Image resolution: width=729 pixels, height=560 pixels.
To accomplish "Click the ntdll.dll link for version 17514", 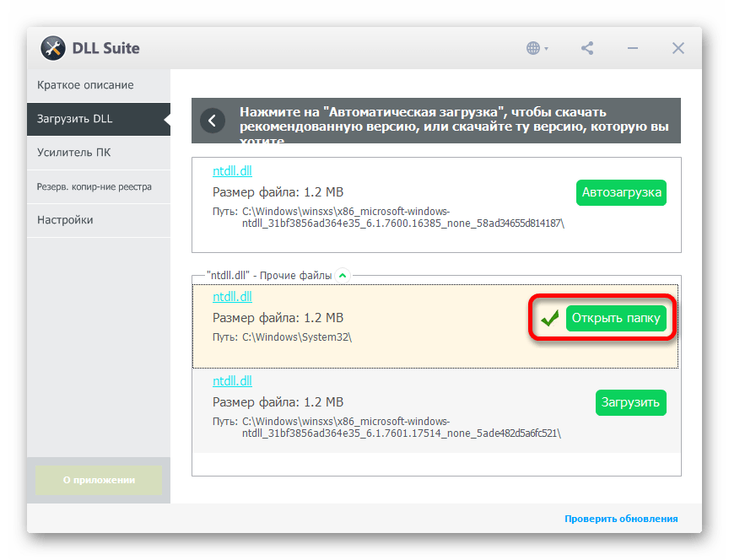I will click(x=232, y=381).
